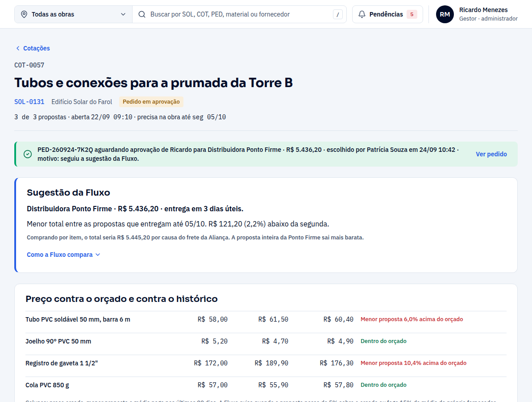Image resolution: width=532 pixels, height=402 pixels.
Task: Click the bell icon in Pendências
Action: tap(362, 14)
